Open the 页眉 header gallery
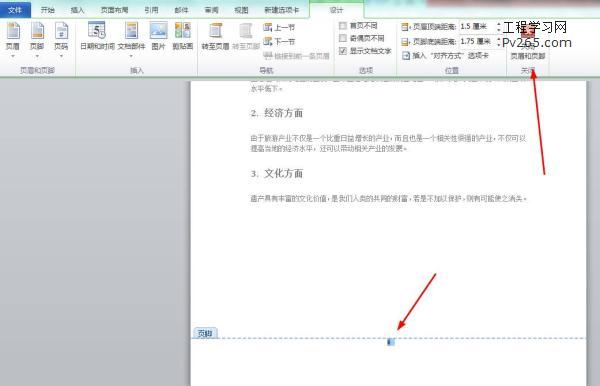Image resolution: width=600 pixels, height=386 pixels. pos(13,37)
